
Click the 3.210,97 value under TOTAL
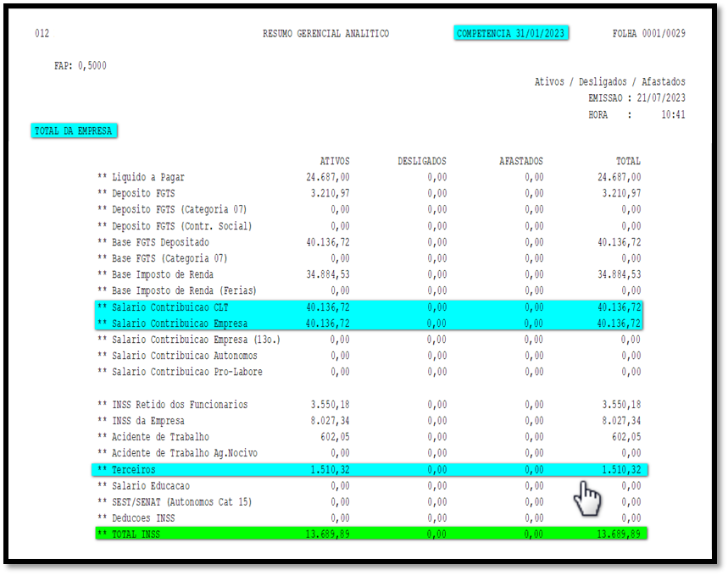click(621, 194)
